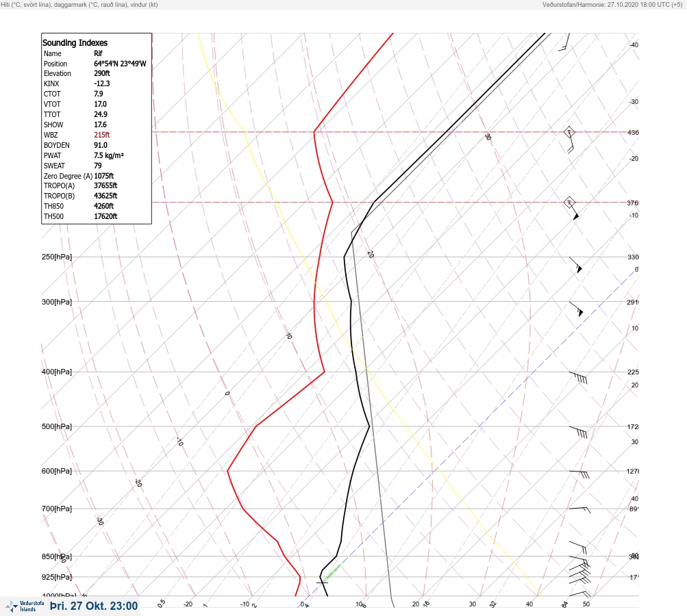Select the wind barb at 400 hPa
This screenshot has height=616, width=687.
tap(578, 378)
